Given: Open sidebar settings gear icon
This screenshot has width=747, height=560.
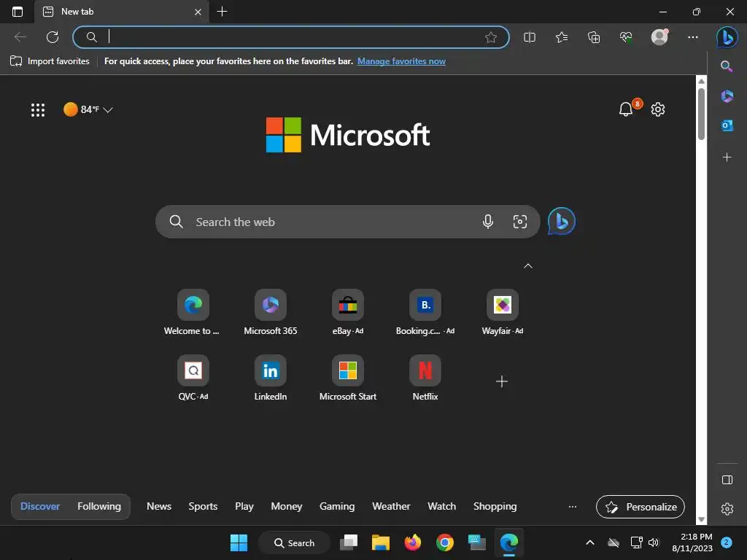Looking at the screenshot, I should click(x=727, y=509).
